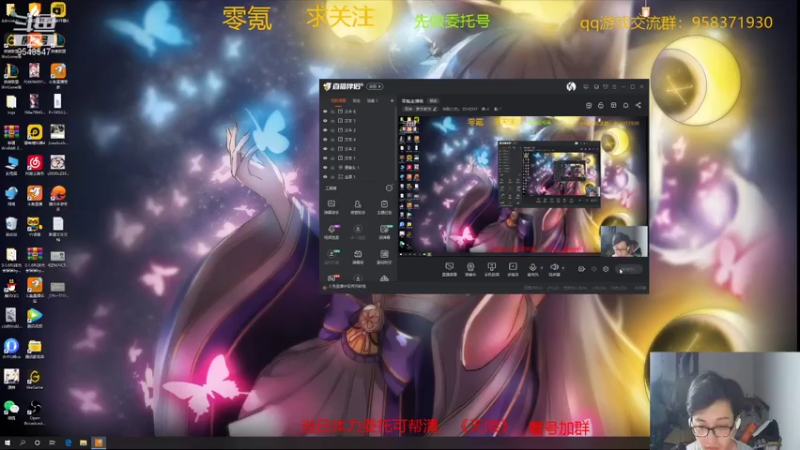Viewport: 800px width, 450px height.
Task: Toggle eye visibility for layer 文本 5
Action: (325, 121)
